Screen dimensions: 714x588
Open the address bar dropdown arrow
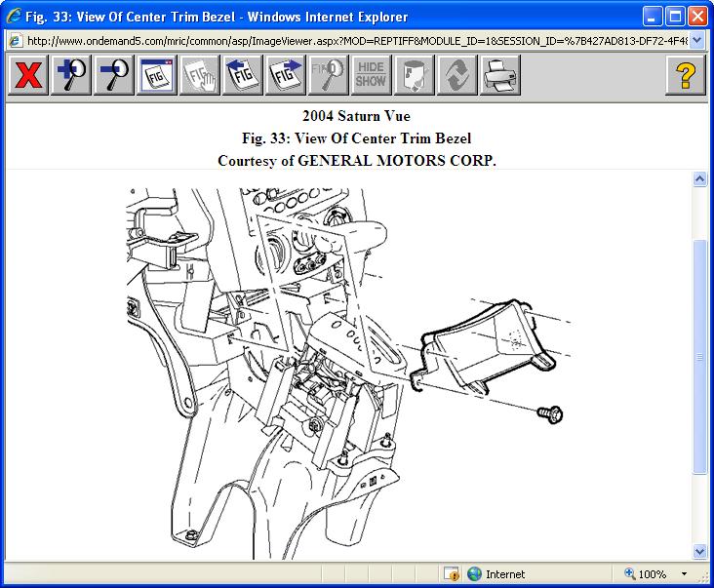(x=696, y=41)
